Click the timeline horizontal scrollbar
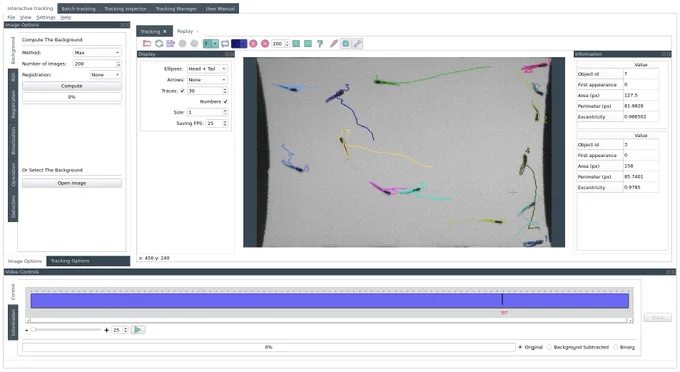Screen dimensions: 680x372 330,320
